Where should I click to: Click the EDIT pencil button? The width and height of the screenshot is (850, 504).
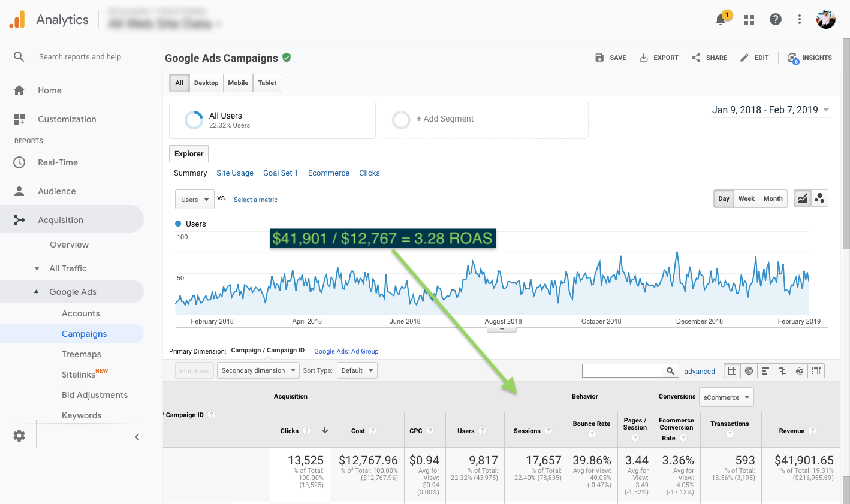(x=754, y=58)
